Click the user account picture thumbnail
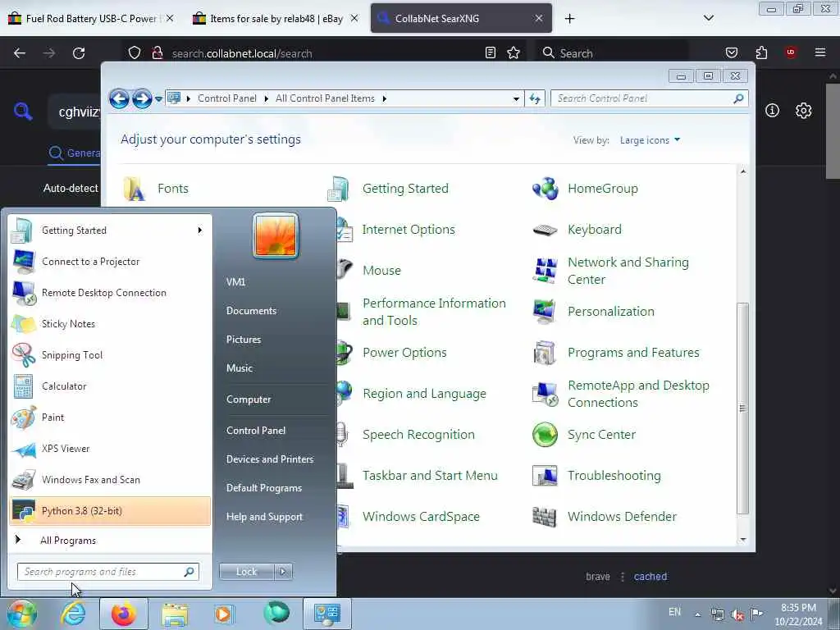 276,235
